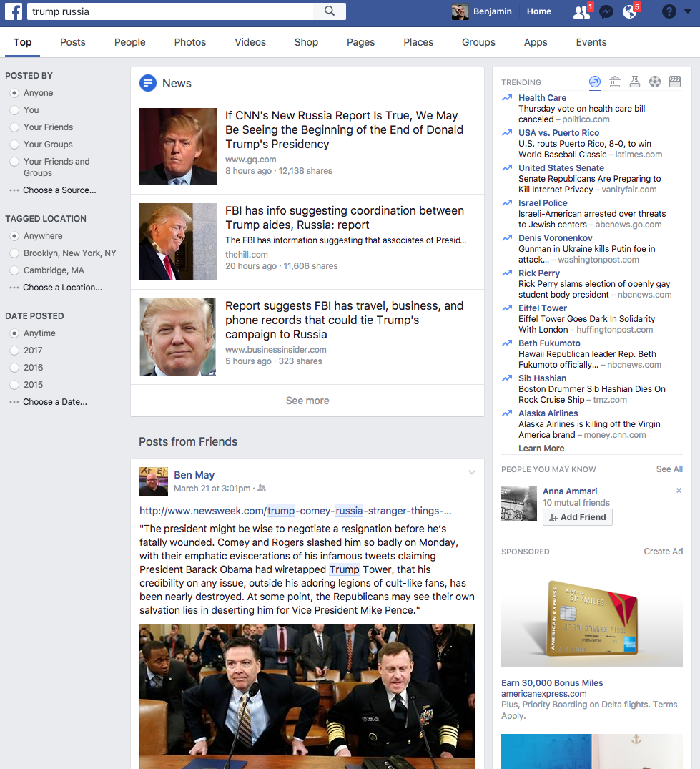This screenshot has height=769, width=700.
Task: Open account menu dropdown arrow
Action: click(688, 11)
